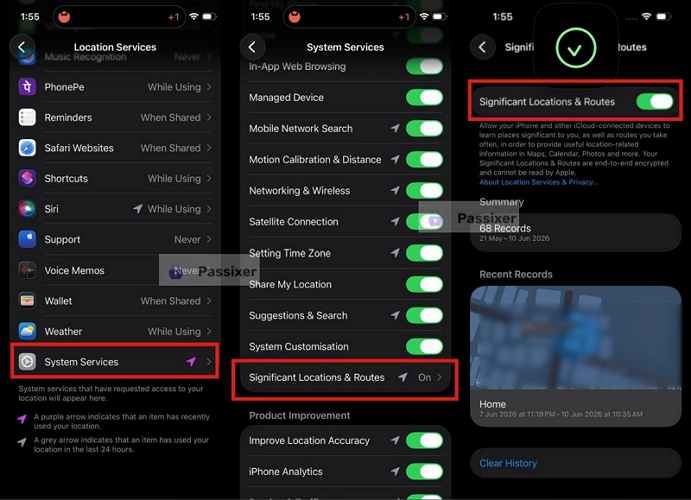Open Reminders When Shared chevron
Screen dimensions: 691x500
pos(209,118)
